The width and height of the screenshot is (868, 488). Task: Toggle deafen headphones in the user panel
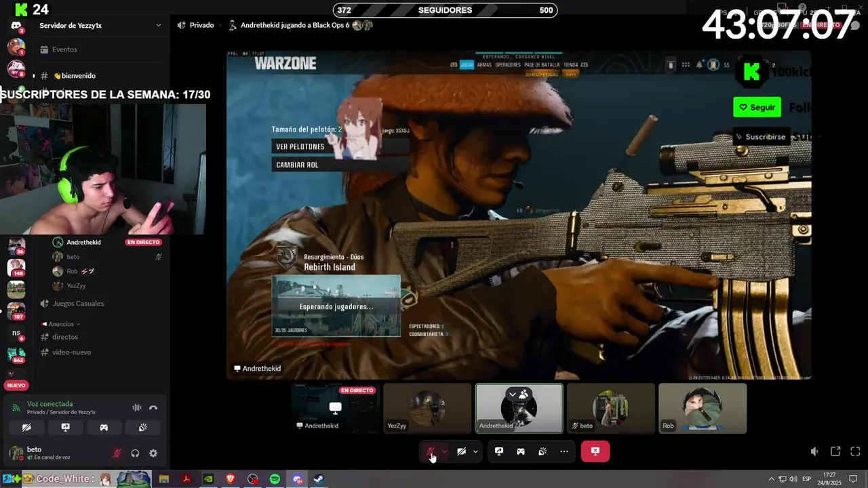pos(135,453)
